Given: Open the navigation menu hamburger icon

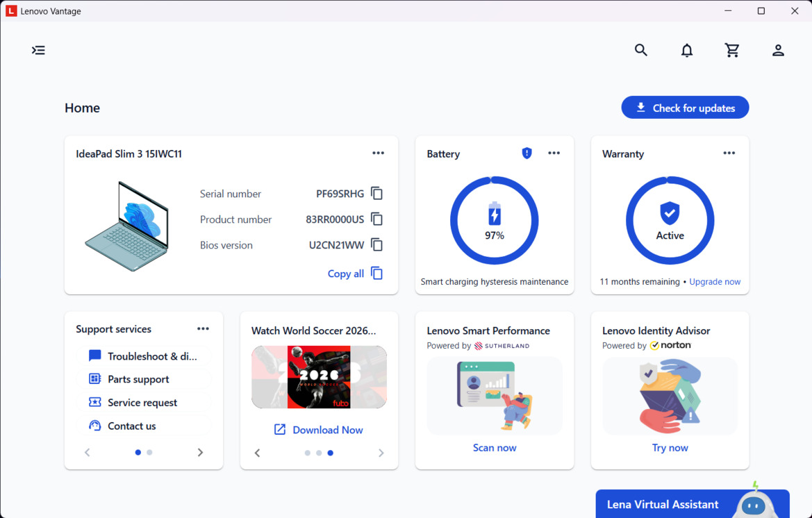Looking at the screenshot, I should pyautogui.click(x=38, y=50).
